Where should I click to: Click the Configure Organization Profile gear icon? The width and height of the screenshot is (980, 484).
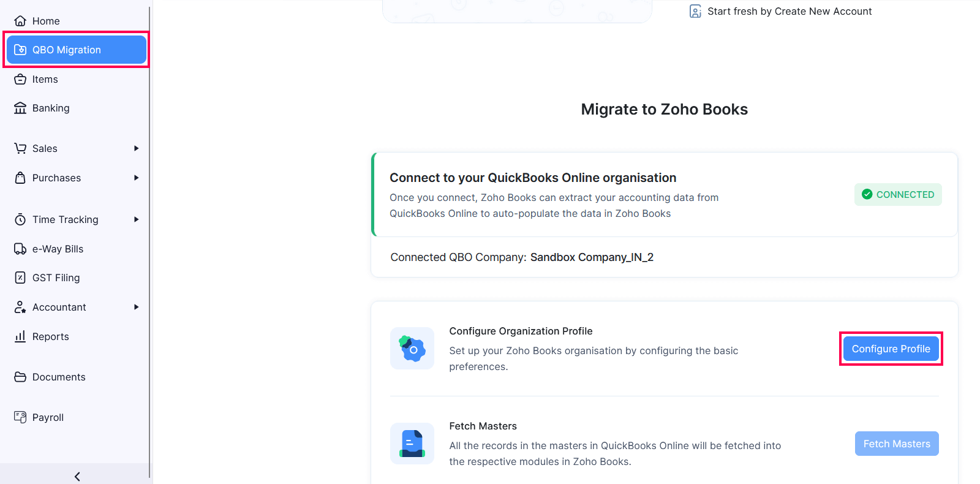tap(412, 349)
